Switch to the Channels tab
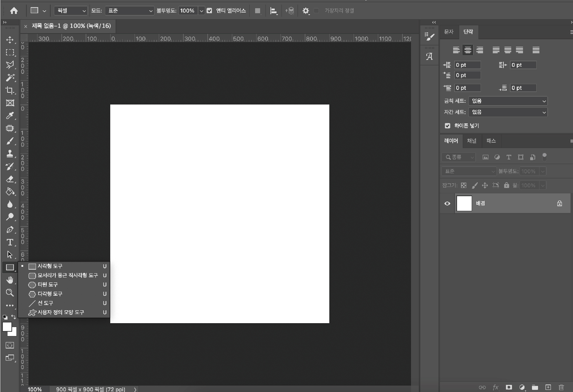Screen dimensions: 573x392 (472, 141)
